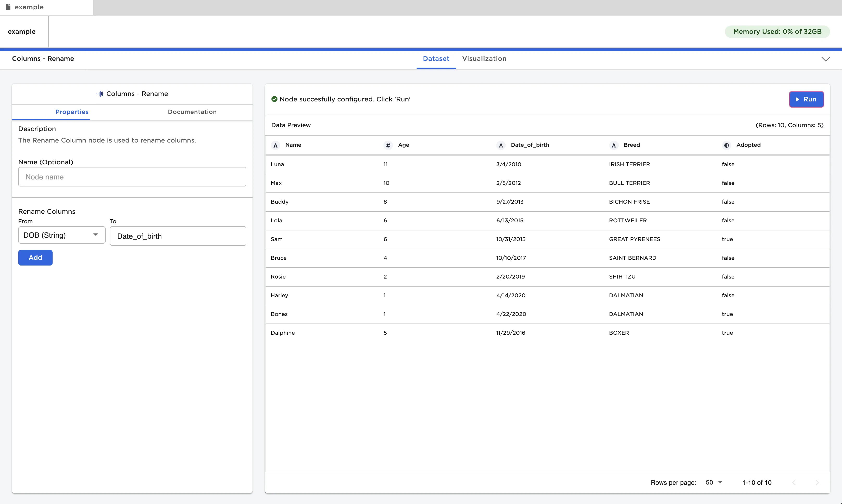842x504 pixels.
Task: Click the file icon on example tab
Action: click(x=8, y=7)
